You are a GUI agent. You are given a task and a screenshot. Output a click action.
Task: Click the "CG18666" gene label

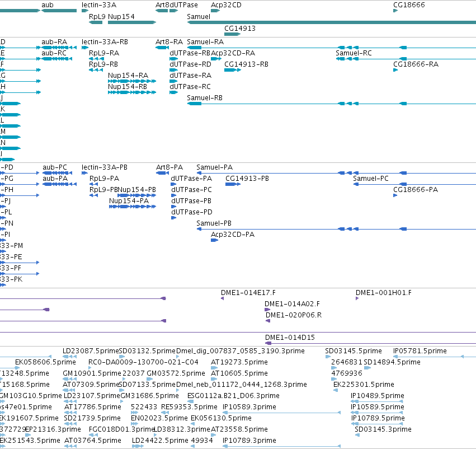(x=409, y=5)
